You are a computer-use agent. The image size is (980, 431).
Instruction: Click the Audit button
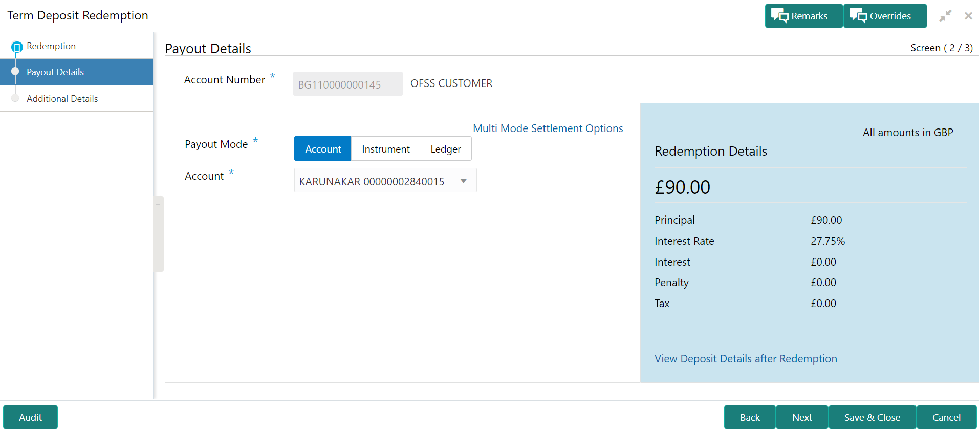tap(30, 417)
